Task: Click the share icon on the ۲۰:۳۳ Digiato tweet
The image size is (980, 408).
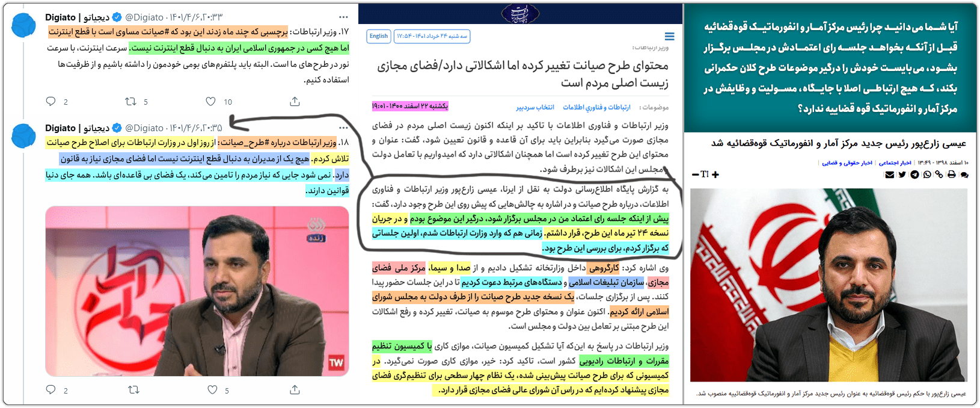Action: coord(295,101)
